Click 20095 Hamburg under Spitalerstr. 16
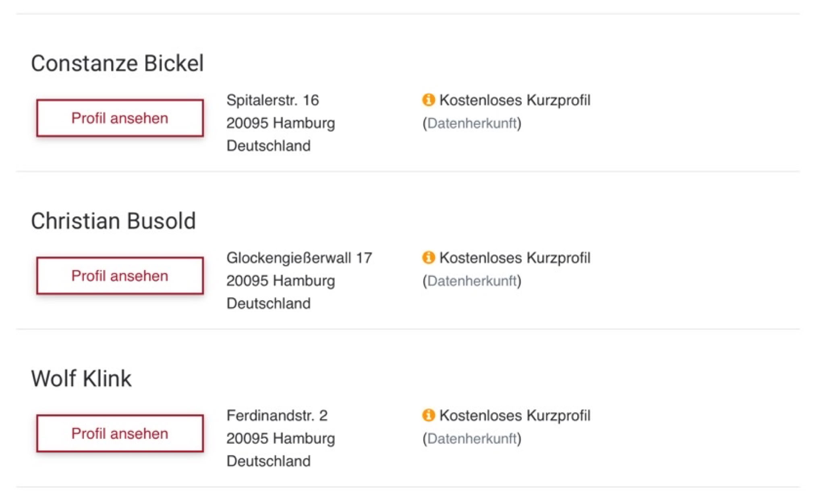Screen dimensions: 829x504 280,123
